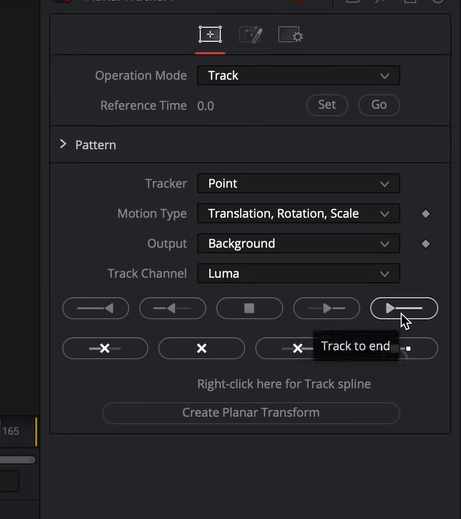Open the Modifiers tab pencil icon
This screenshot has width=461, height=519.
(x=251, y=35)
